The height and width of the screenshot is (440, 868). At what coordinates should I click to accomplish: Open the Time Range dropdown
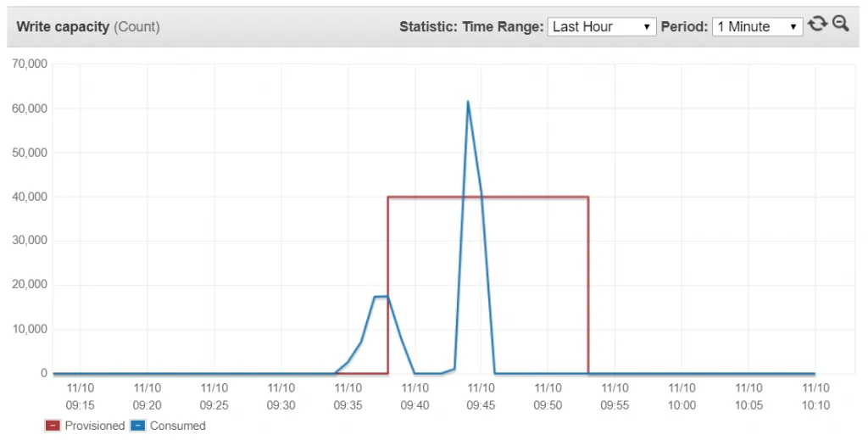tap(602, 27)
